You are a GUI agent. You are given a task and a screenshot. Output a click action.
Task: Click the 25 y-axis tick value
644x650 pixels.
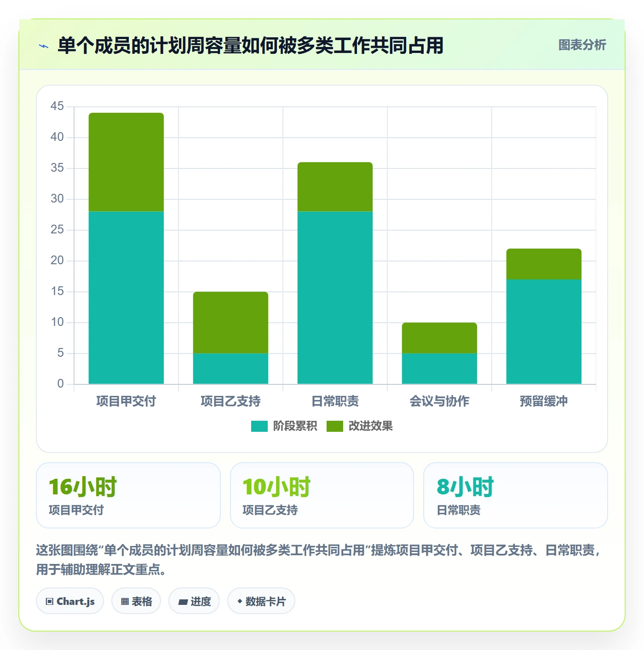57,230
